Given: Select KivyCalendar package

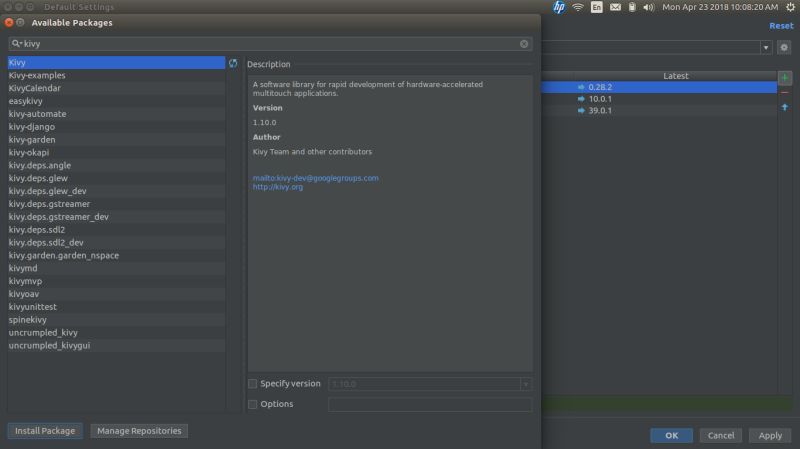Looking at the screenshot, I should [x=116, y=88].
